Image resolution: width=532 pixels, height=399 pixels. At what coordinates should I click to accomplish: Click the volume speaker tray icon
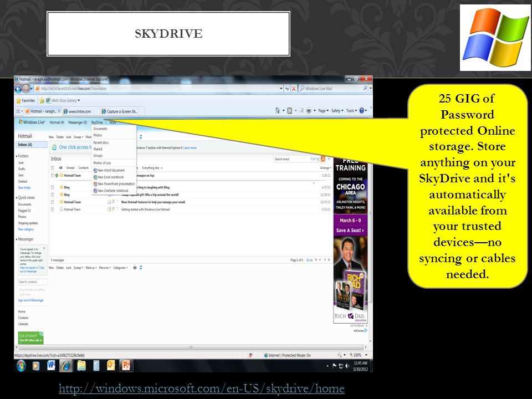[x=347, y=366]
